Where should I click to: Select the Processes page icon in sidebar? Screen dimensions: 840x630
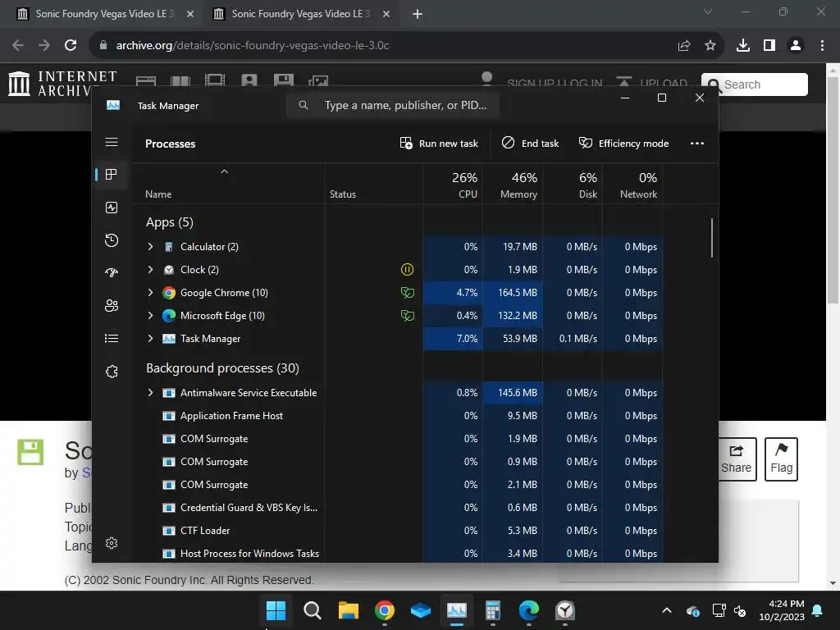click(112, 174)
